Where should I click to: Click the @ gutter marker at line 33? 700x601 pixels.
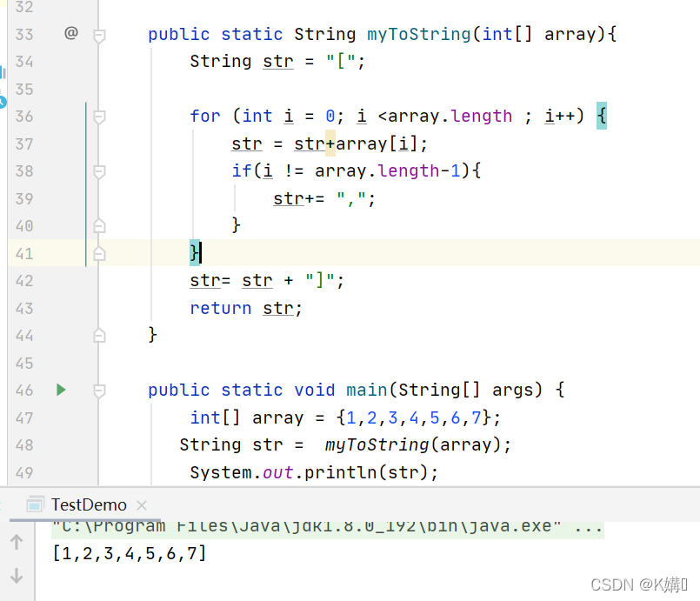[71, 33]
